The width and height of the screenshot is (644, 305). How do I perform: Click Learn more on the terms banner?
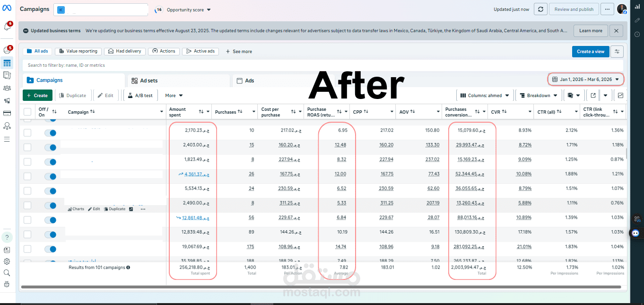(591, 31)
